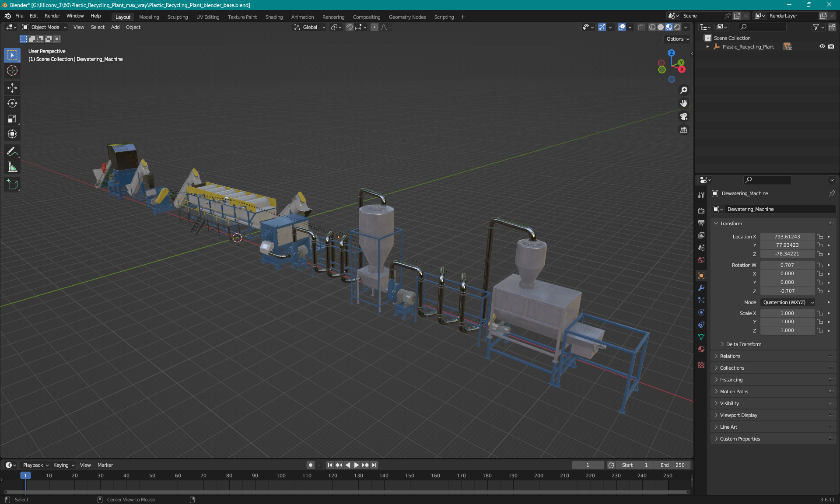Select the Cursor tool in the toolbar

coord(12,70)
